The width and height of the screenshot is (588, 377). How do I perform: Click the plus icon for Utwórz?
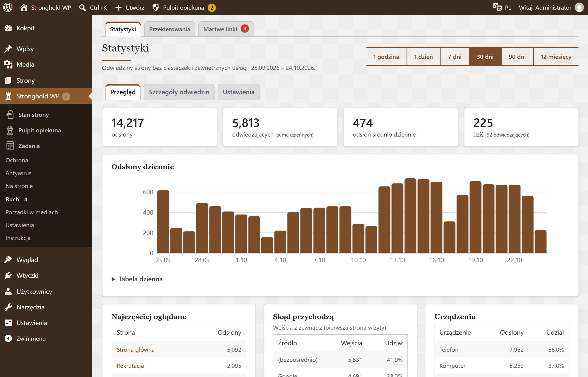pos(118,8)
